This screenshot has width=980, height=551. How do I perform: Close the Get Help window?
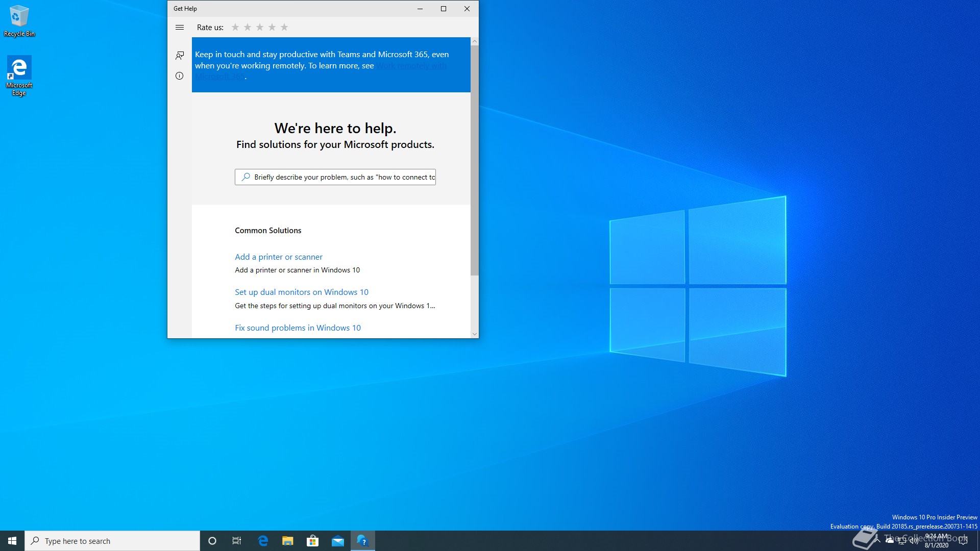click(x=467, y=9)
